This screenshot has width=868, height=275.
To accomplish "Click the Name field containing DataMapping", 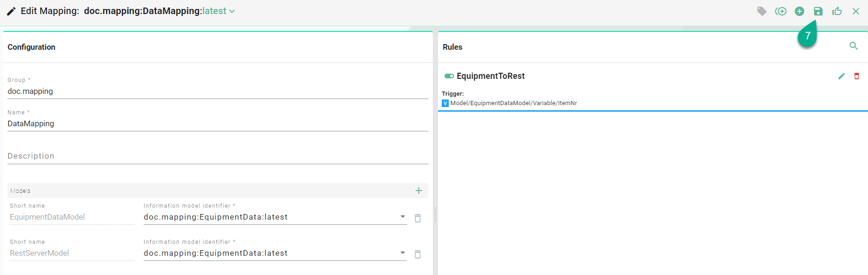I will tap(217, 124).
